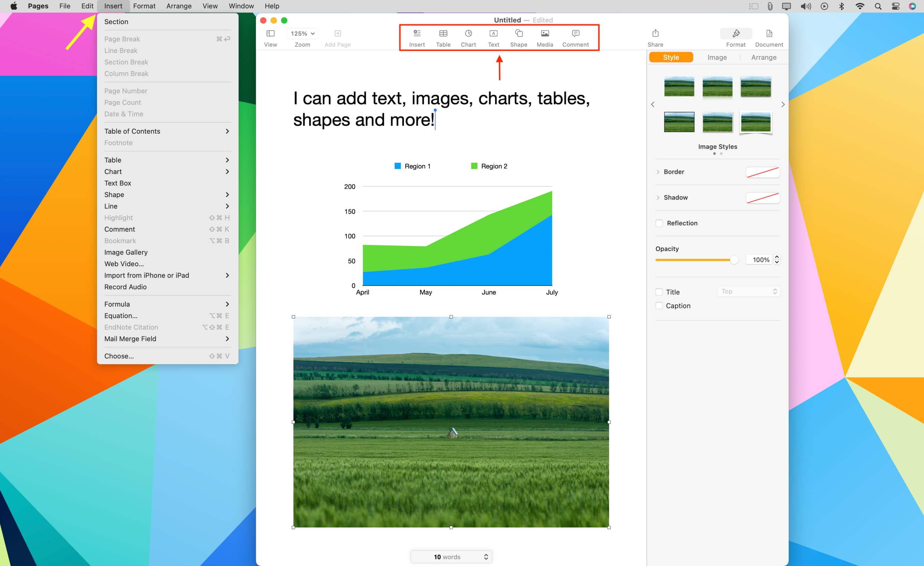
Task: Click the Section menu item
Action: tap(167, 22)
